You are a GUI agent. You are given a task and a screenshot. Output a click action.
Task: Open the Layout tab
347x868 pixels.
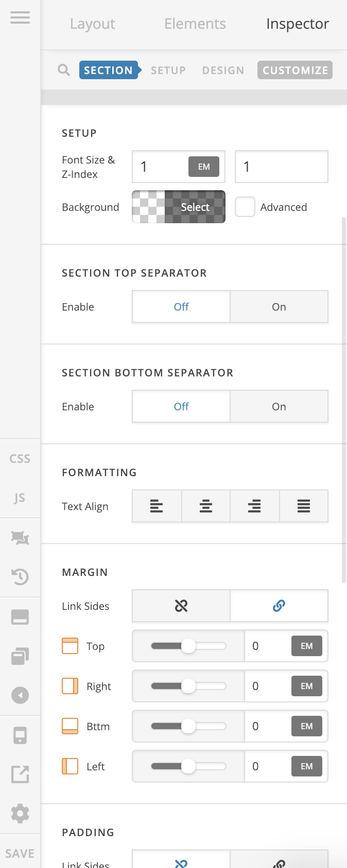(x=93, y=24)
